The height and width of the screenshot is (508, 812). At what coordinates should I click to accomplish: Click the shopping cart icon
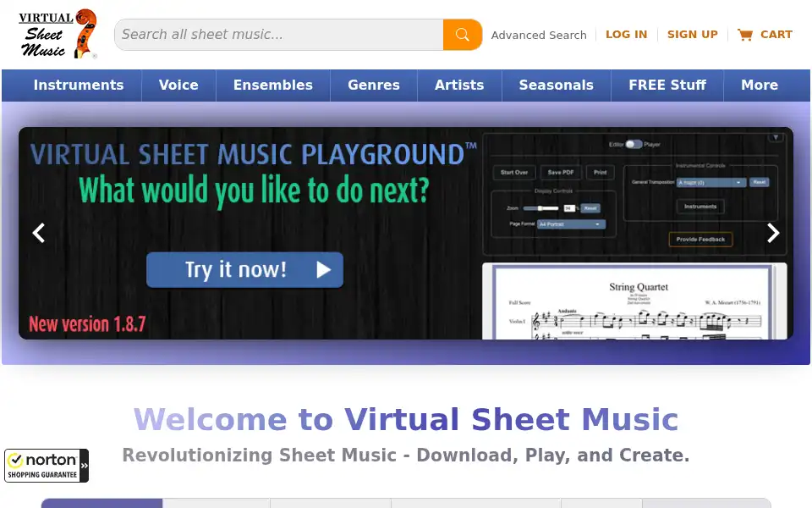(x=745, y=35)
